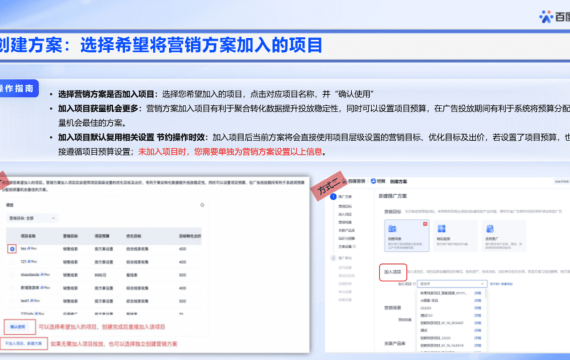Collapse the 加入项目 请选择 dropdown
The width and height of the screenshot is (570, 360).
coord(452,284)
